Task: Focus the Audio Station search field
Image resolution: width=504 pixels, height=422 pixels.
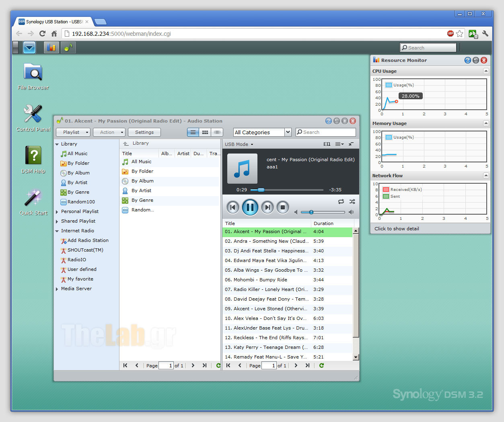Action: coord(326,132)
